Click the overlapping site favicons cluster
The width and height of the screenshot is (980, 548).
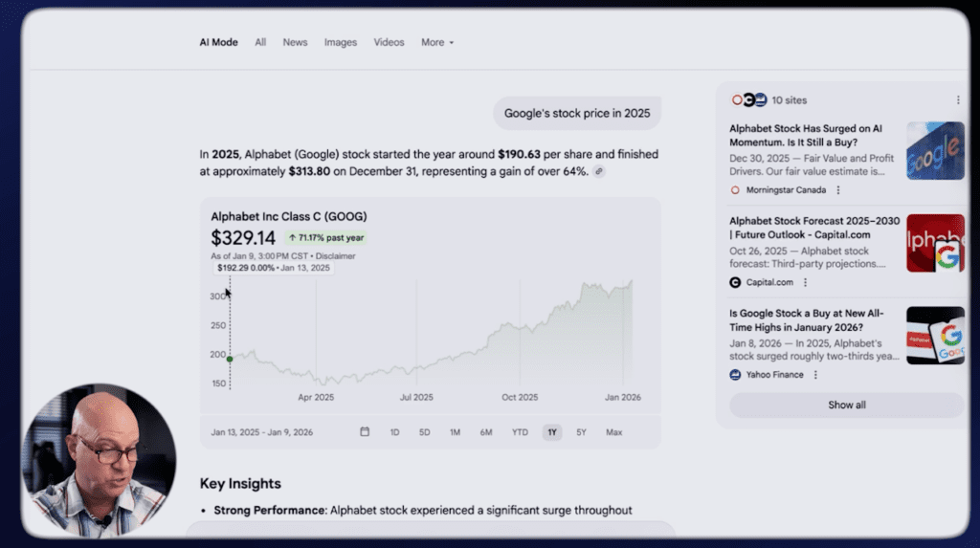tap(748, 100)
